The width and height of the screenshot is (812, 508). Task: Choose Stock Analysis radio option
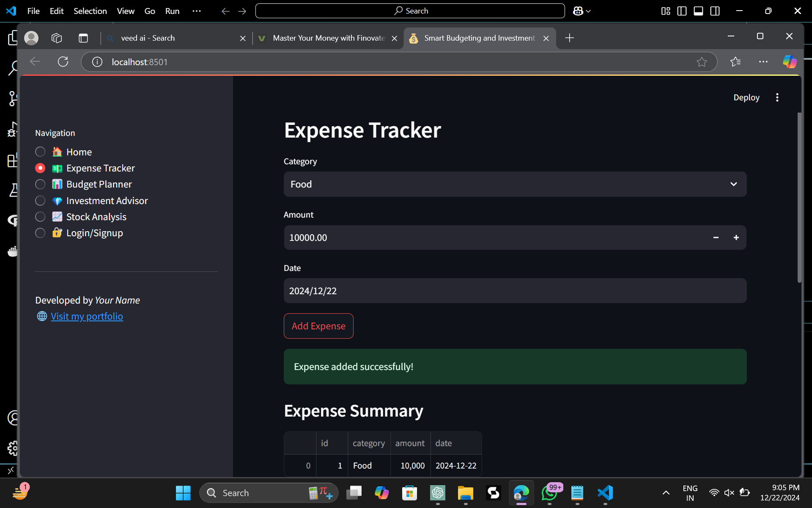tap(40, 217)
